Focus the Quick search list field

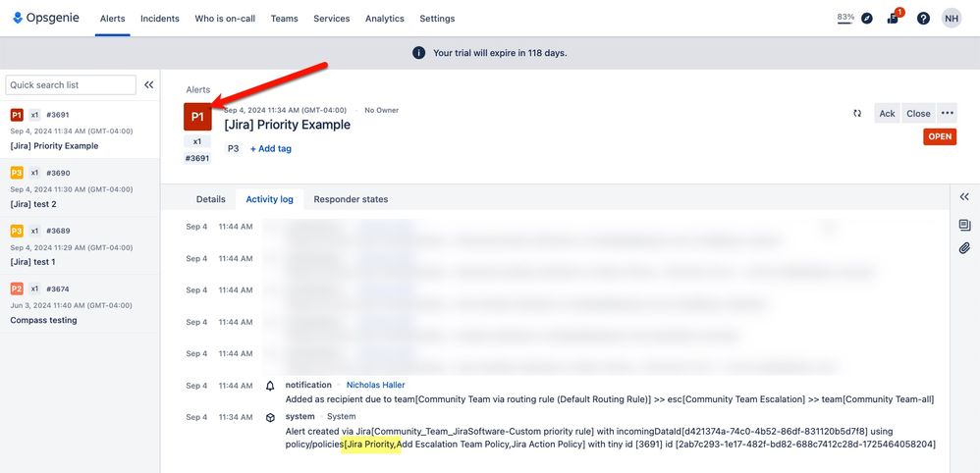71,85
